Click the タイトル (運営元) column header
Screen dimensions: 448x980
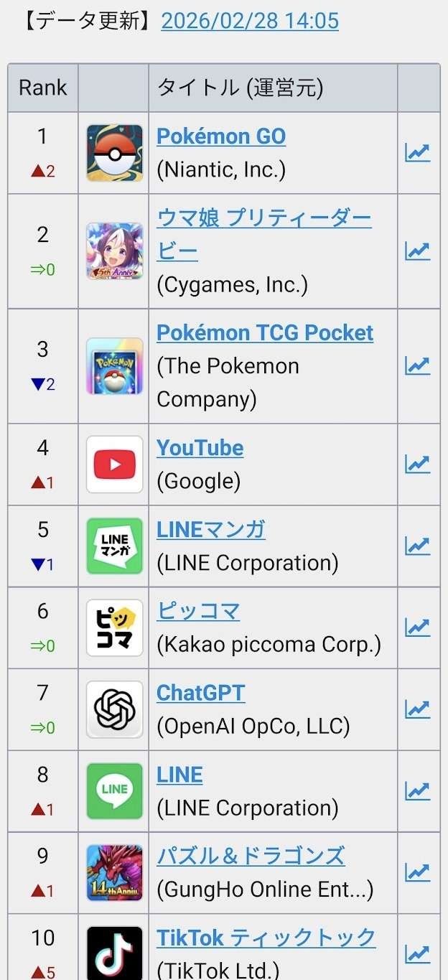click(240, 88)
